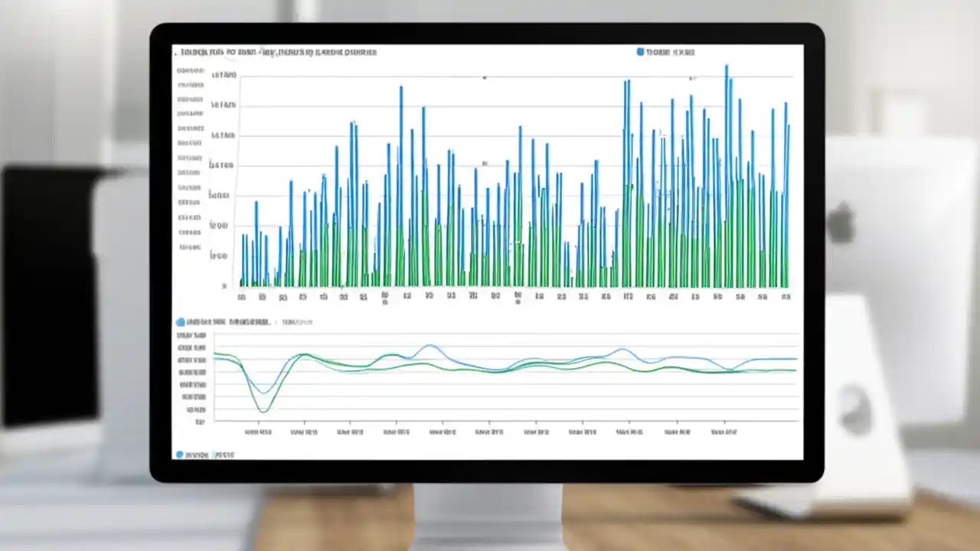Open the time range dropdown in the lower panel header

click(x=299, y=322)
